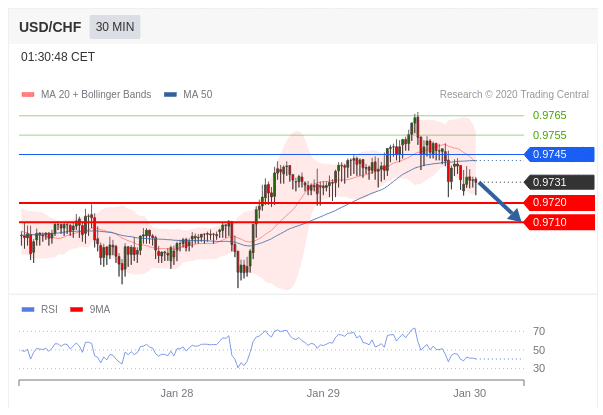This screenshot has width=603, height=415.
Task: Click the MA 50 blue legend swatch
Action: (170, 95)
